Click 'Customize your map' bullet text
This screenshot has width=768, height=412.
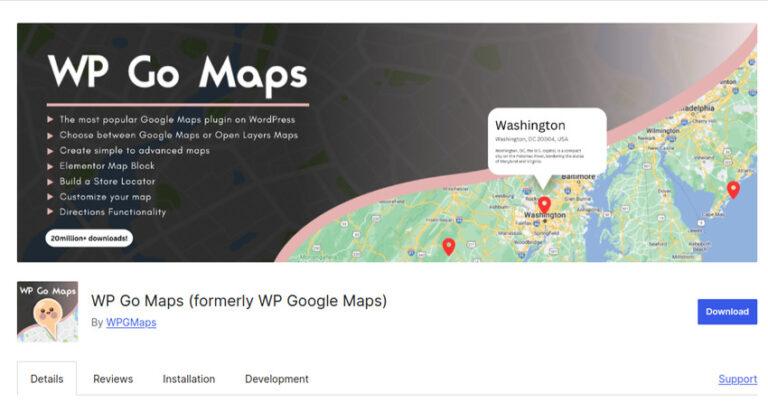tap(105, 197)
